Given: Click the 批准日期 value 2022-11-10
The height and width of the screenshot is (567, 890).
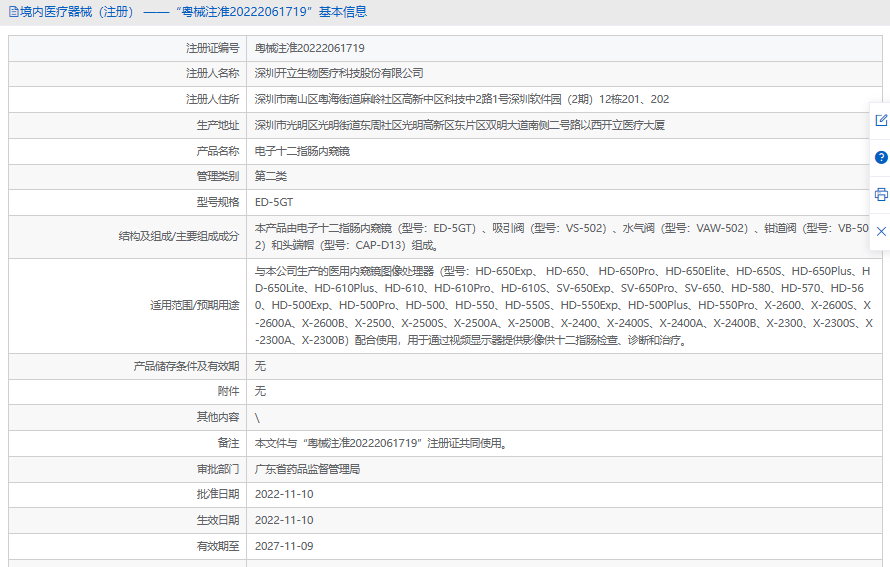Looking at the screenshot, I should [x=284, y=494].
